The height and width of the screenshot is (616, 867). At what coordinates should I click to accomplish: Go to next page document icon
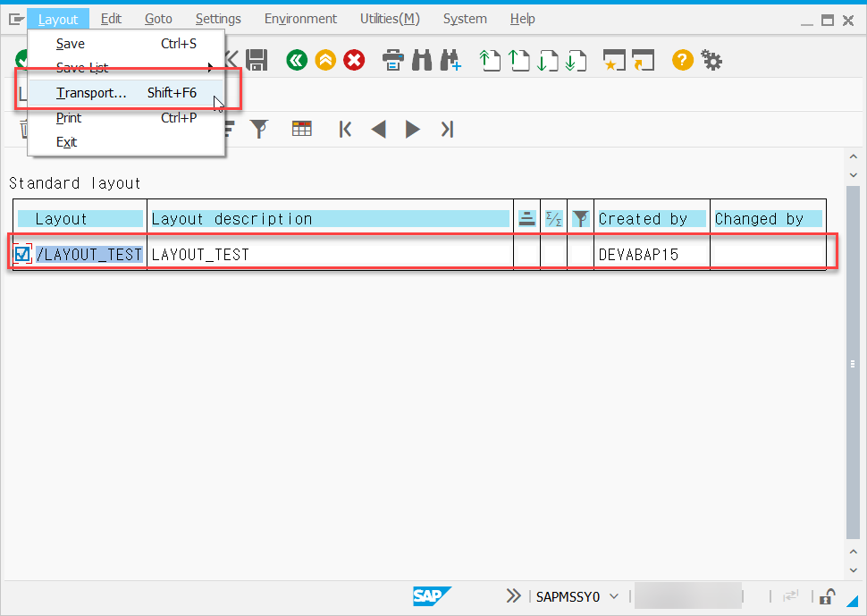click(547, 60)
